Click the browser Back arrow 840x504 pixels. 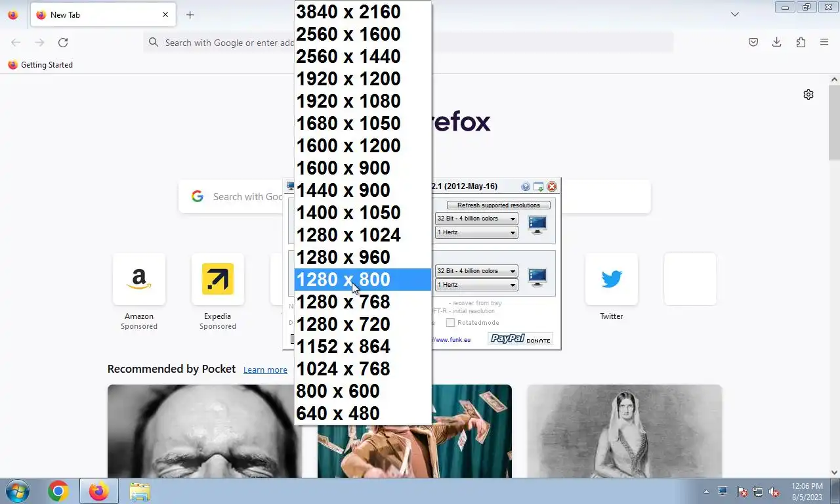click(x=16, y=42)
